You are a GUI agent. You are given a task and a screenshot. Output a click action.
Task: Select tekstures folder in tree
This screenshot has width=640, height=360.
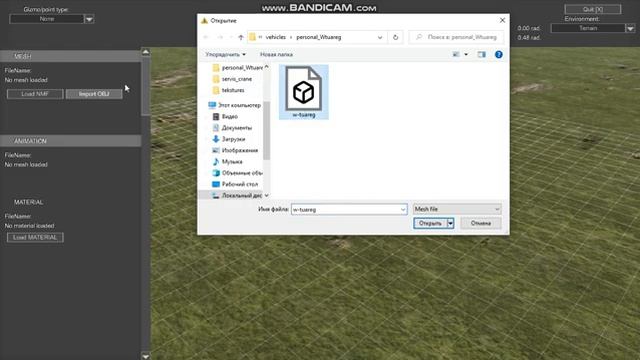click(229, 90)
